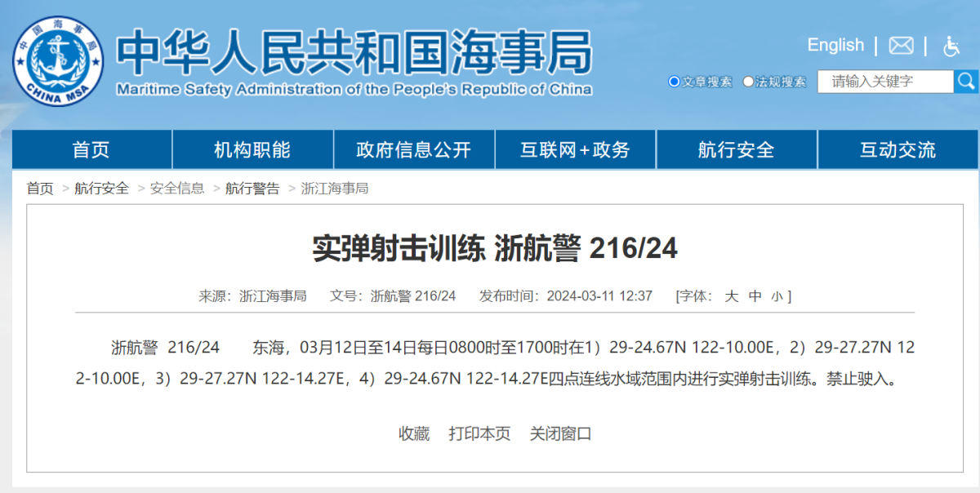Open the 政府信息公开 navigation menu
The width and height of the screenshot is (980, 493).
point(414,149)
